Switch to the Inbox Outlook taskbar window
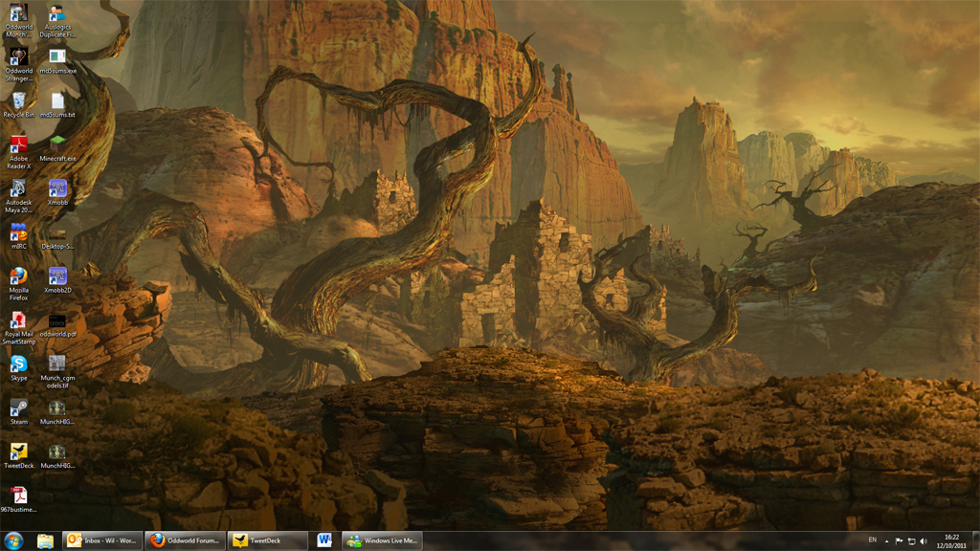980x551 pixels. [102, 540]
